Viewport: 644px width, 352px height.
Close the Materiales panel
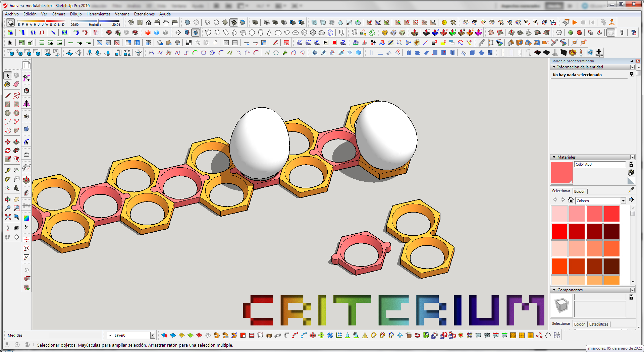tap(632, 157)
